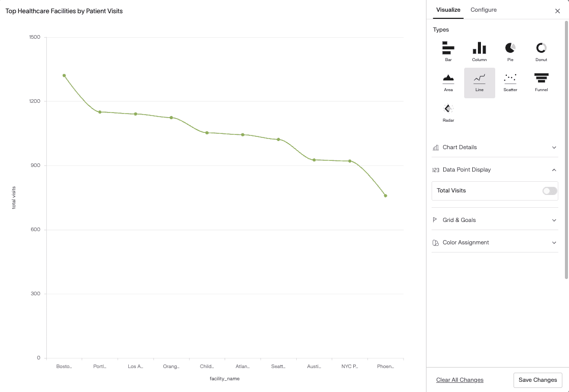Select the Radar chart icon
The height and width of the screenshot is (392, 569).
[x=448, y=110]
